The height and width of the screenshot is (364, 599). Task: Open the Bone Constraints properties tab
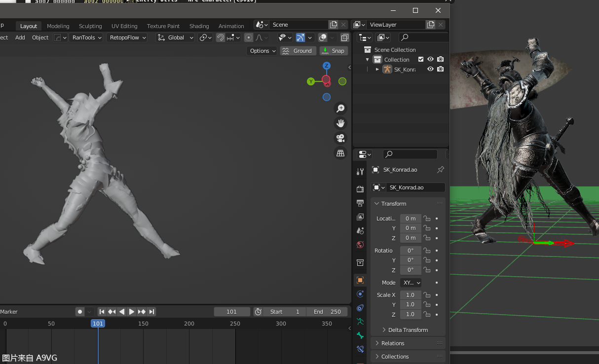point(360,349)
